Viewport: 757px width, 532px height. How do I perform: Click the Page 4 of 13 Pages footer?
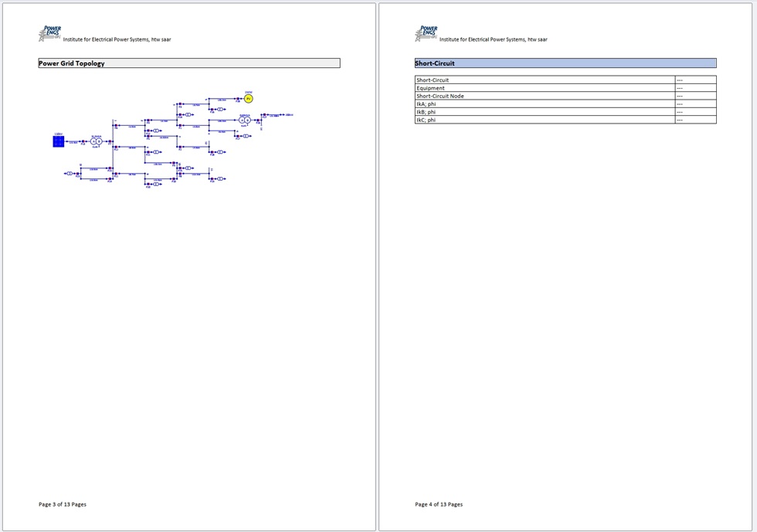point(439,504)
